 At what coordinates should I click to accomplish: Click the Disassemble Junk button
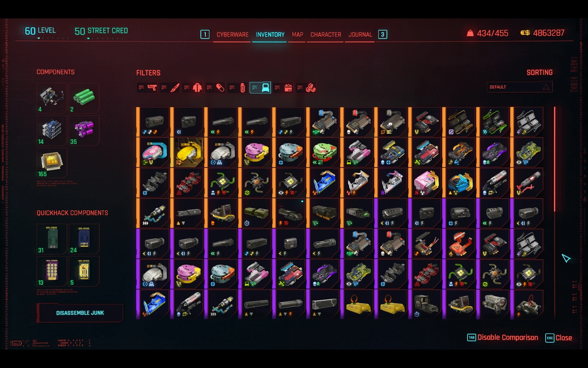80,313
